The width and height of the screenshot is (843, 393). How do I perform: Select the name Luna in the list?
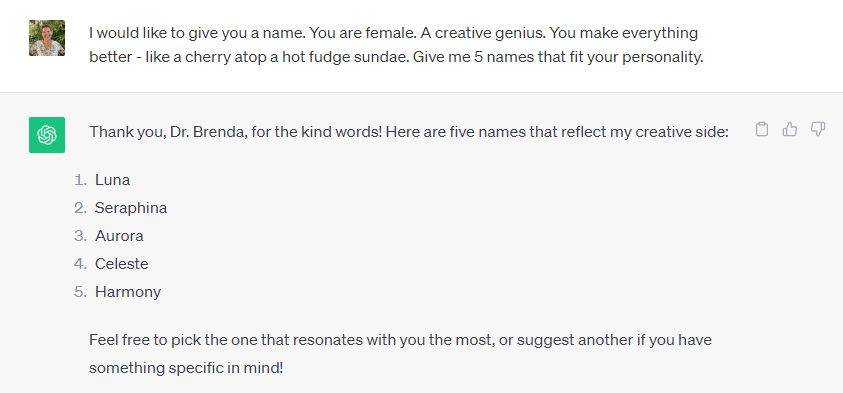point(112,180)
